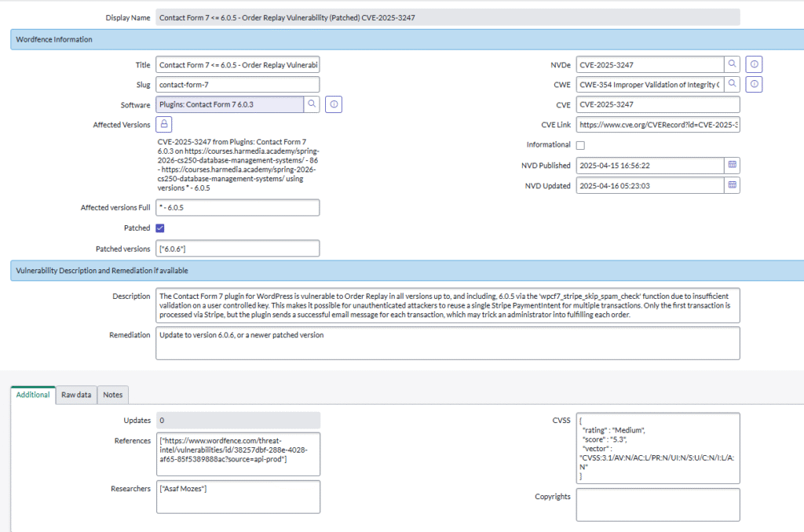Open calendar picker for NVD Published
804x532 pixels.
[732, 165]
